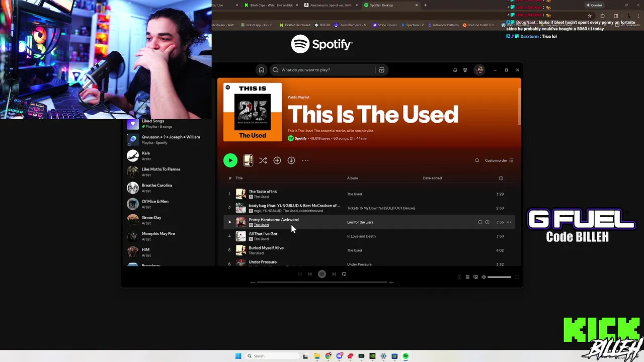The image size is (644, 362).
Task: Open more options for Pretty Handsome Awkward
Action: [509, 222]
